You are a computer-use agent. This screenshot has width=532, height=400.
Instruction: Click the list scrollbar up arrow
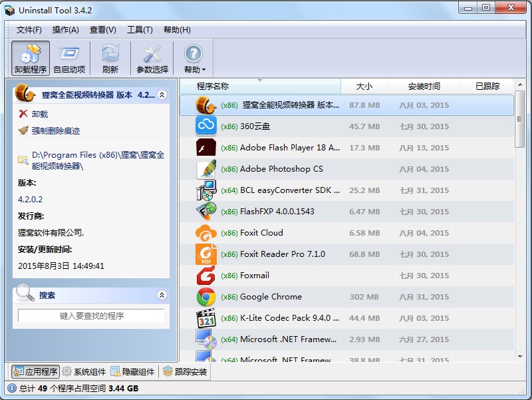520,85
